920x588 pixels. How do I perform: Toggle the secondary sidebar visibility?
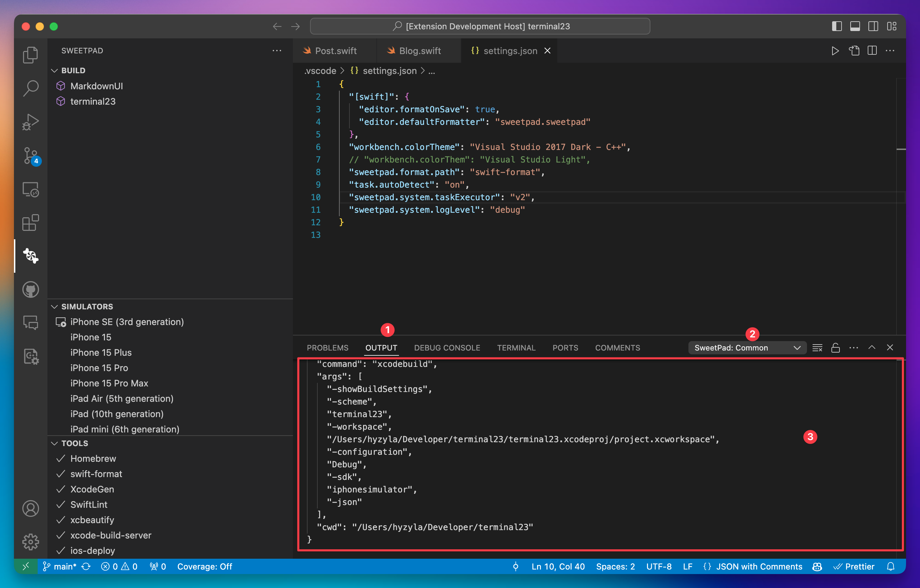[873, 27]
